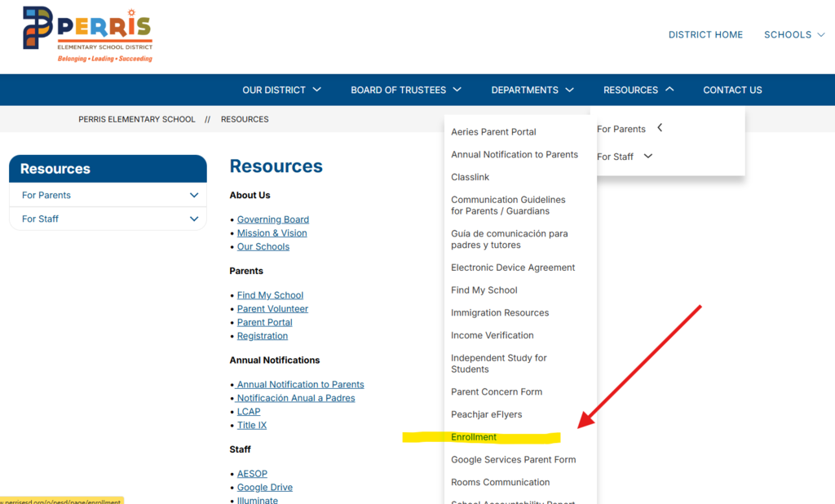The image size is (835, 504).
Task: Expand For Staff in the sidebar
Action: click(193, 219)
